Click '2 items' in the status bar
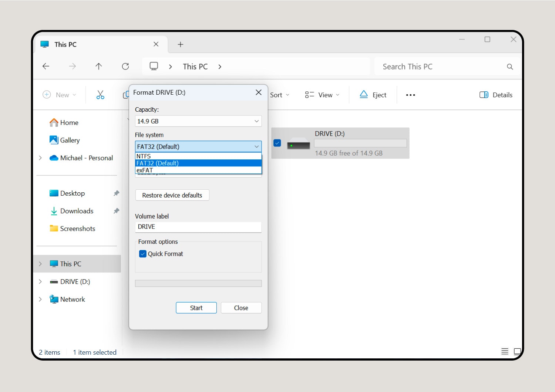The width and height of the screenshot is (555, 392). [50, 352]
